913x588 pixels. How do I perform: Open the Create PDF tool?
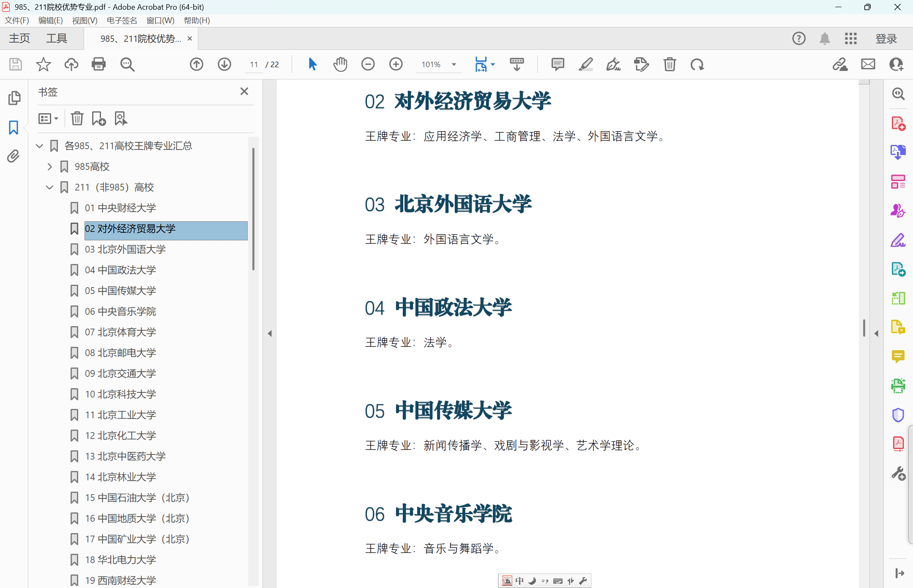tap(899, 124)
